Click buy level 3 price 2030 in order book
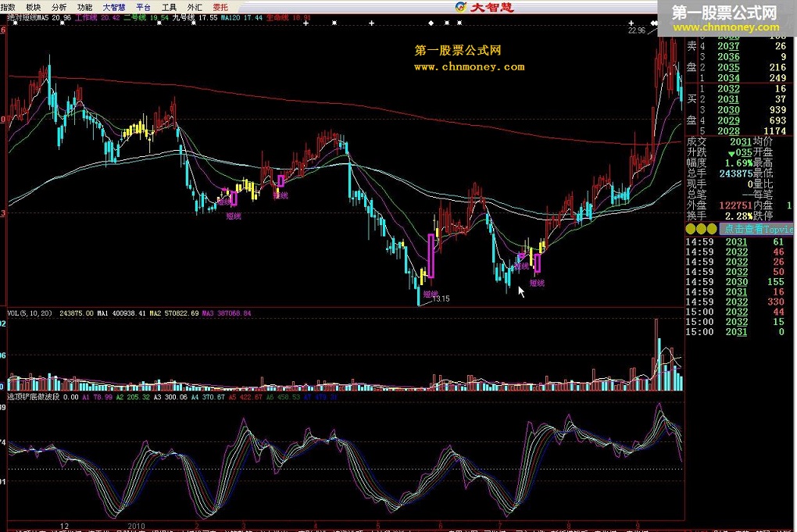The image size is (797, 532). coord(728,110)
